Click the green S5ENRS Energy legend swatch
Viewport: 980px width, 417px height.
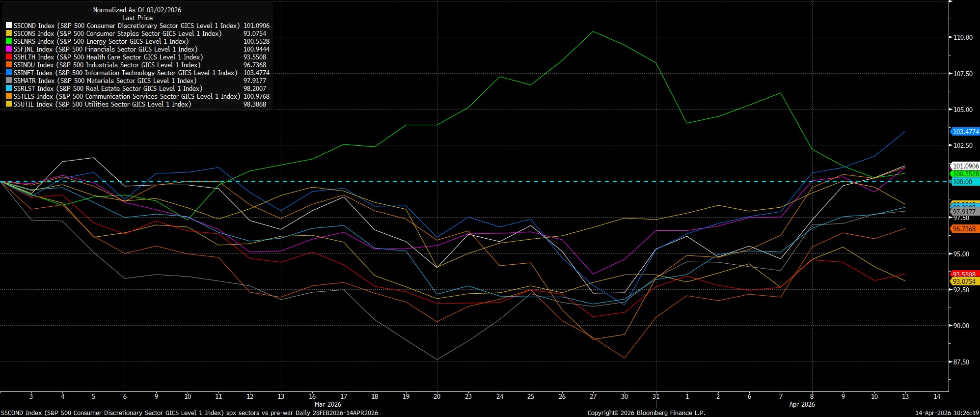pos(9,41)
